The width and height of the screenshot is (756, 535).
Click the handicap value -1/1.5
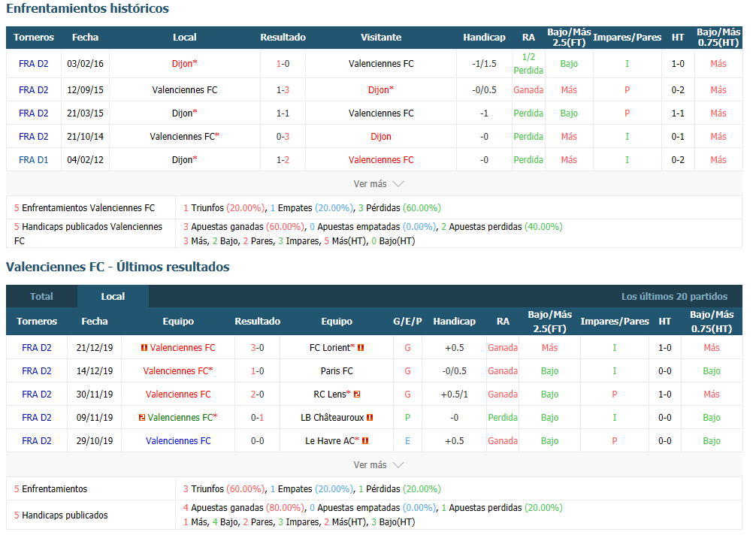484,64
